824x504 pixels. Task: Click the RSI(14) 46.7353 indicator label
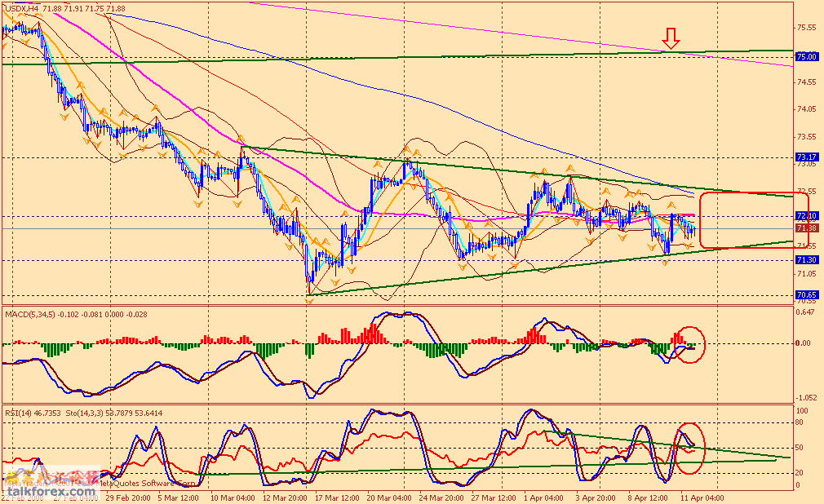point(33,413)
